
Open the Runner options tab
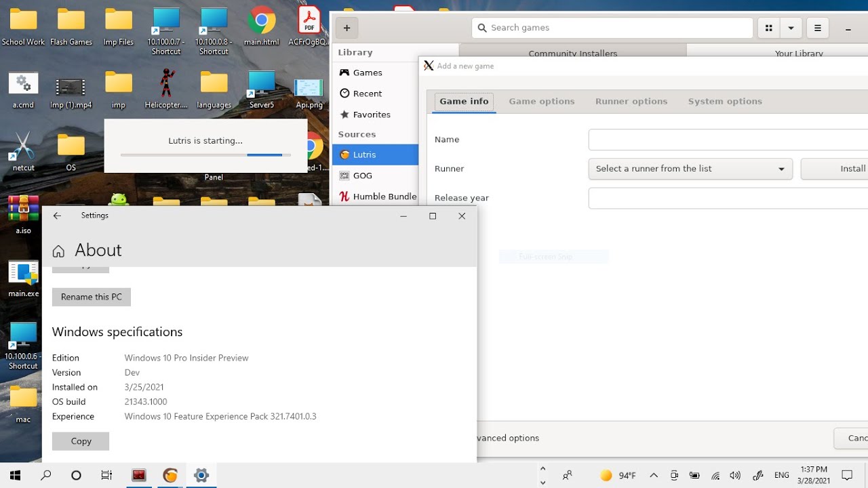point(631,102)
